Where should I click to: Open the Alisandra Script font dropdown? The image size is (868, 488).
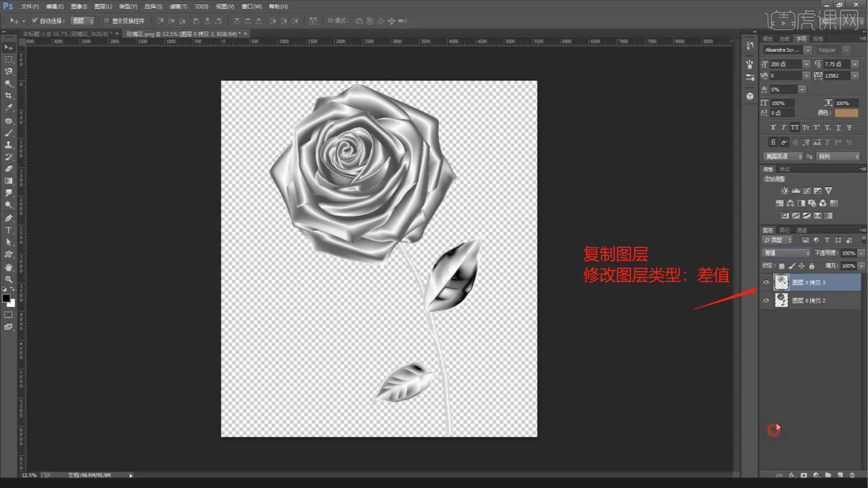[808, 50]
